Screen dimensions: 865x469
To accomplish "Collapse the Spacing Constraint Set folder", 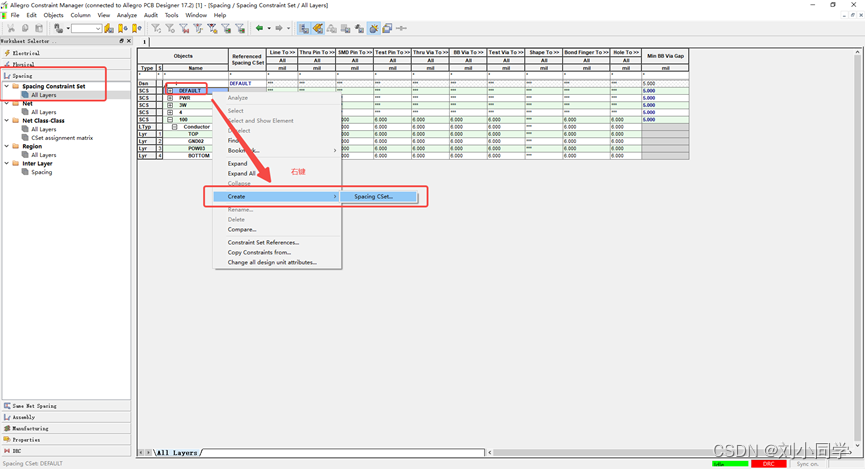I will pyautogui.click(x=5, y=86).
